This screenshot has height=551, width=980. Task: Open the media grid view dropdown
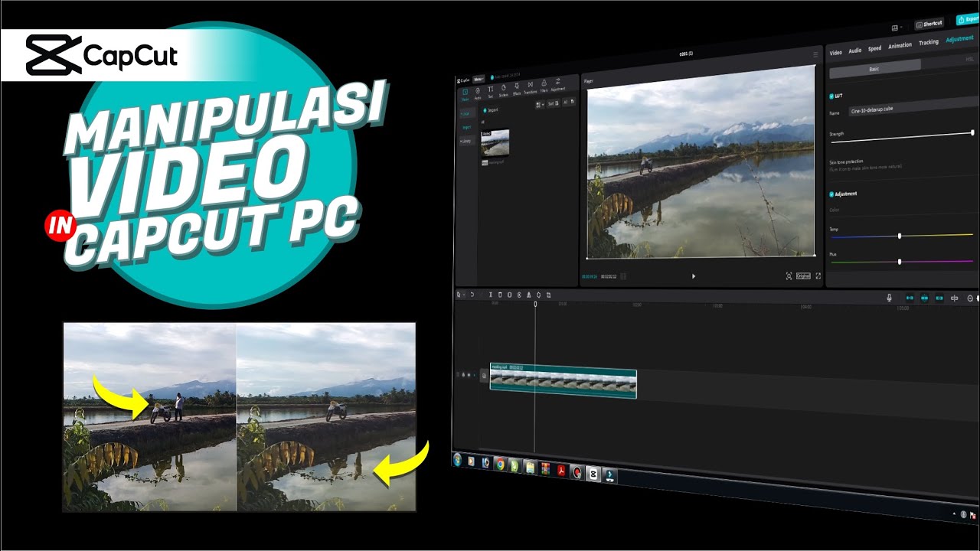[540, 104]
